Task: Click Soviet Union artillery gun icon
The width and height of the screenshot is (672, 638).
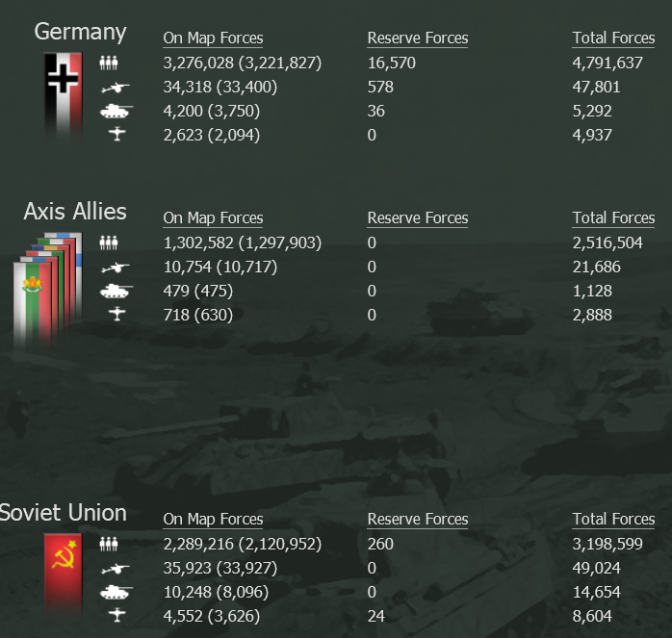Action: [115, 569]
